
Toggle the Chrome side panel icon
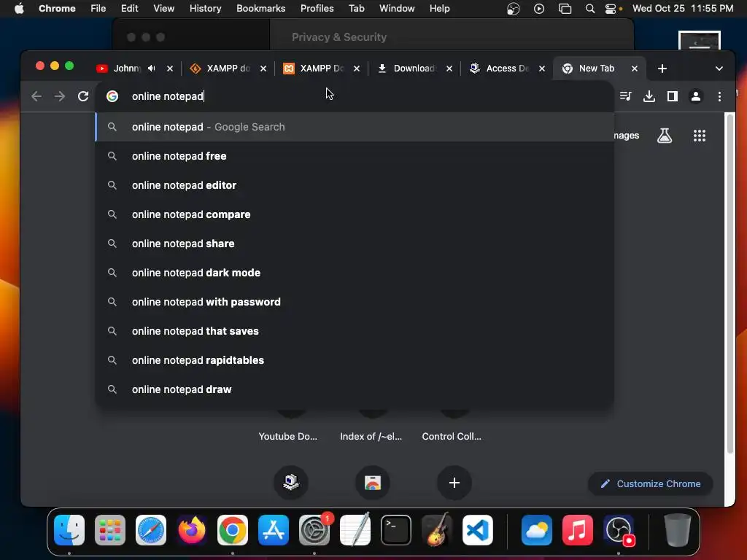[672, 97]
